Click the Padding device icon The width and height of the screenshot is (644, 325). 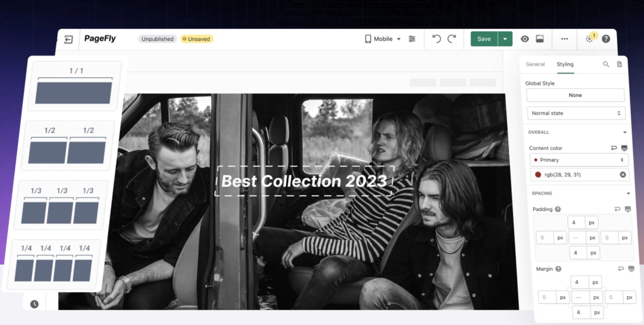pos(628,209)
